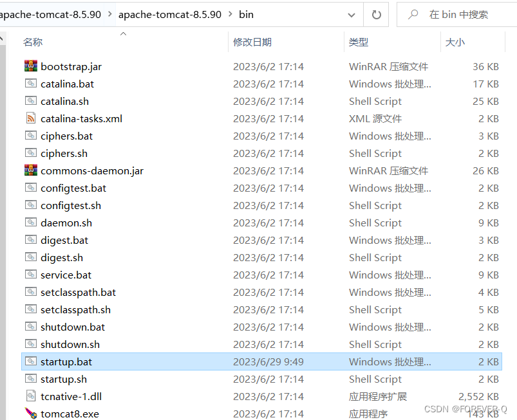Select the configtest.sh file name
Image resolution: width=517 pixels, height=420 pixels.
coord(71,206)
